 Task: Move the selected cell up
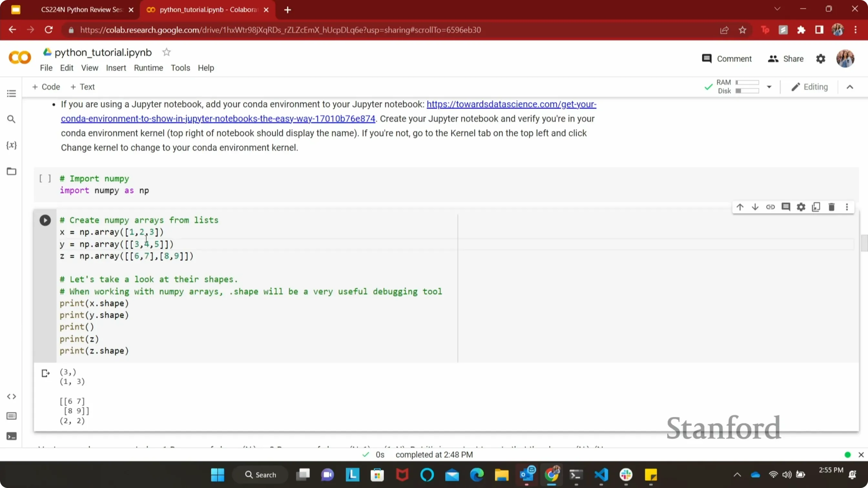coord(739,207)
